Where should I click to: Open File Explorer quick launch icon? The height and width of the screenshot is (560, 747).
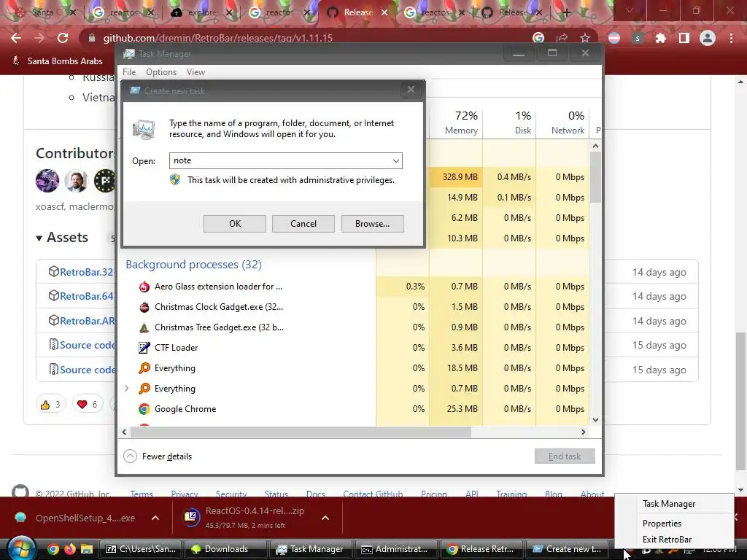pyautogui.click(x=86, y=549)
